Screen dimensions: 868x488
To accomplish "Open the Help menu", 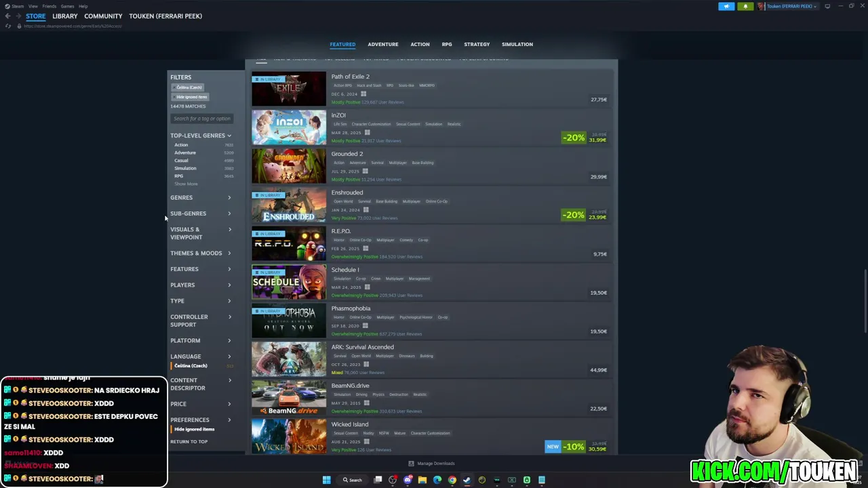I will (83, 6).
